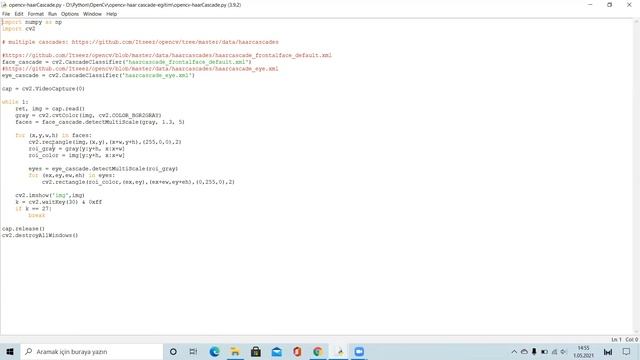Open the Edit menu
The height and width of the screenshot is (360, 640).
(19, 14)
